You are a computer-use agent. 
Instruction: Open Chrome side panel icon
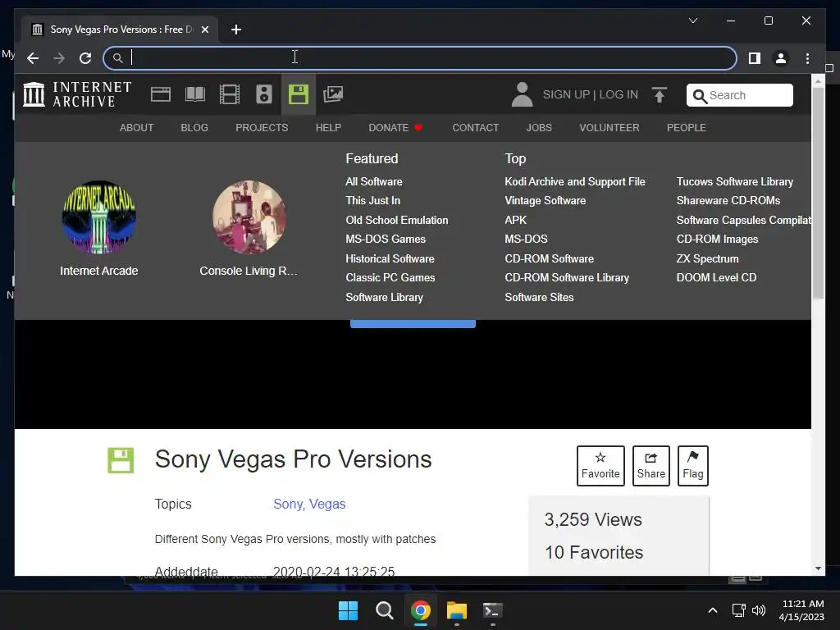tap(755, 58)
